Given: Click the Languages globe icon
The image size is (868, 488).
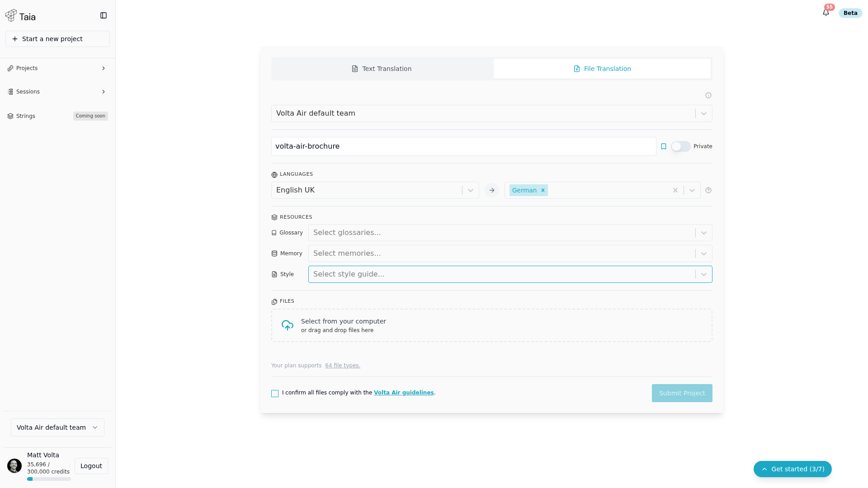Looking at the screenshot, I should coord(274,174).
